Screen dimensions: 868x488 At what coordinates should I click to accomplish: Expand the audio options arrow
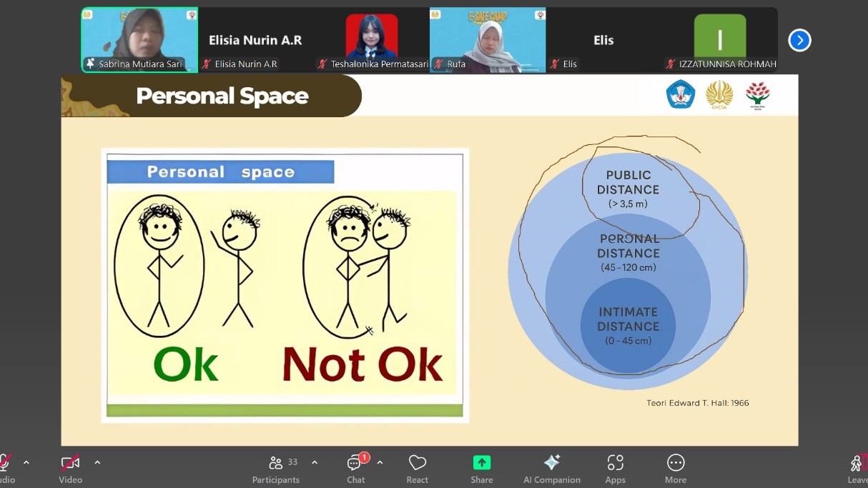(26, 462)
